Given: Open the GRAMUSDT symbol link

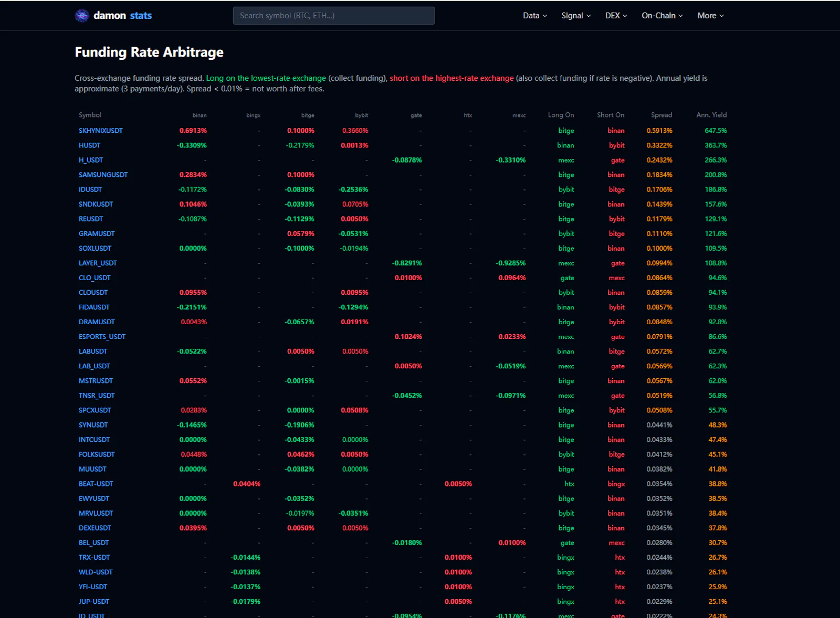Looking at the screenshot, I should pyautogui.click(x=97, y=233).
